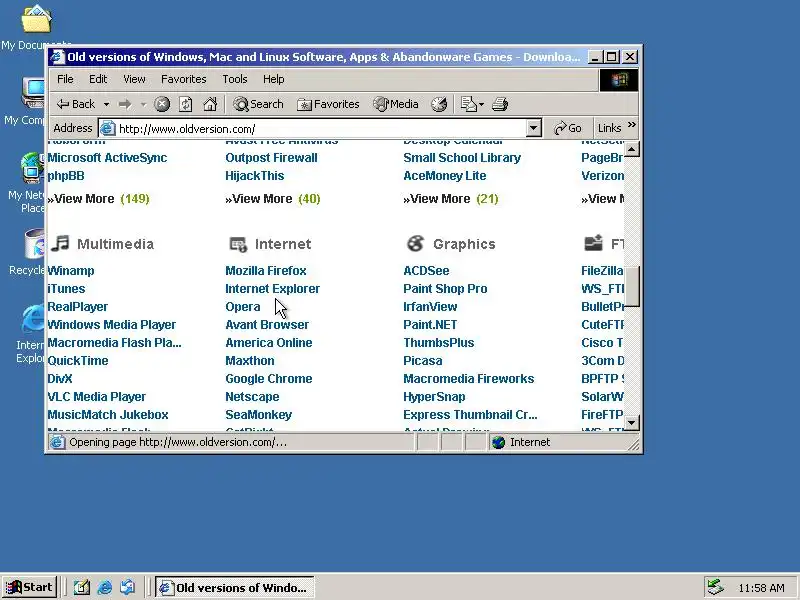The width and height of the screenshot is (800, 600).
Task: Click the Old versions taskbar button
Action: click(x=235, y=588)
